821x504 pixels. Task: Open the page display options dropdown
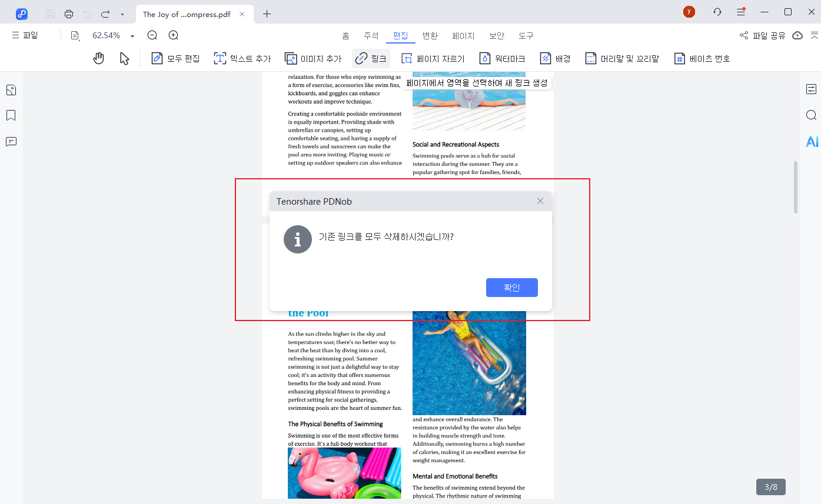[x=75, y=35]
